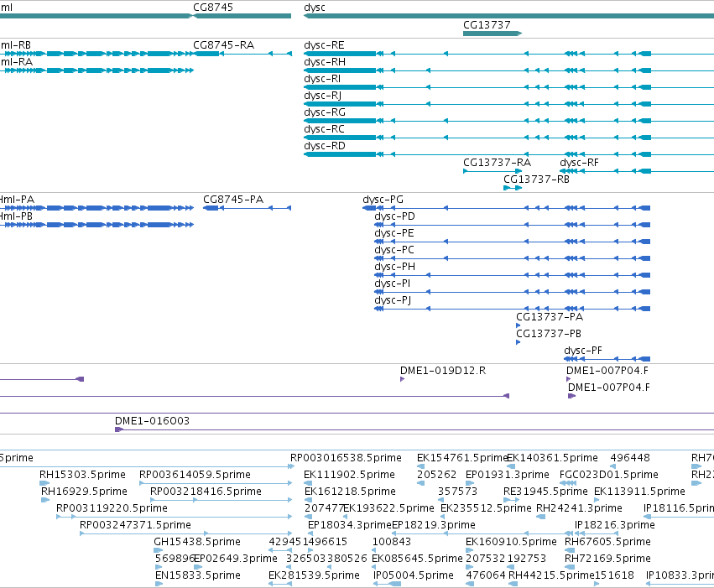Select EST EK113911.5prime

(640, 492)
